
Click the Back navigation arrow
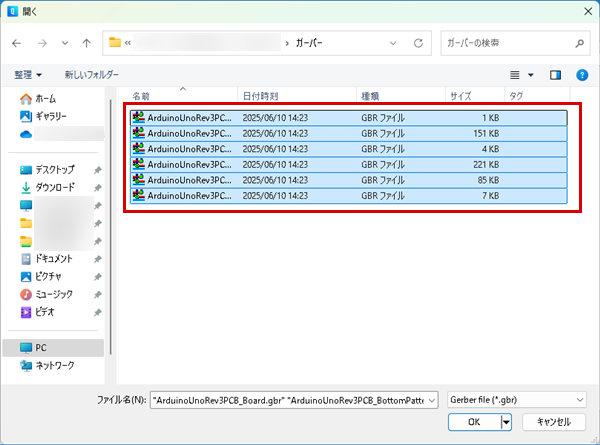pyautogui.click(x=16, y=43)
